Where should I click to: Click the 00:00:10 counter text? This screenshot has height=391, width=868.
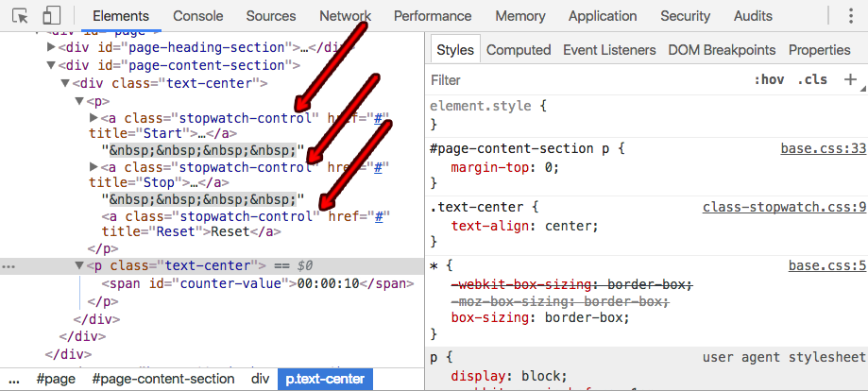(329, 284)
